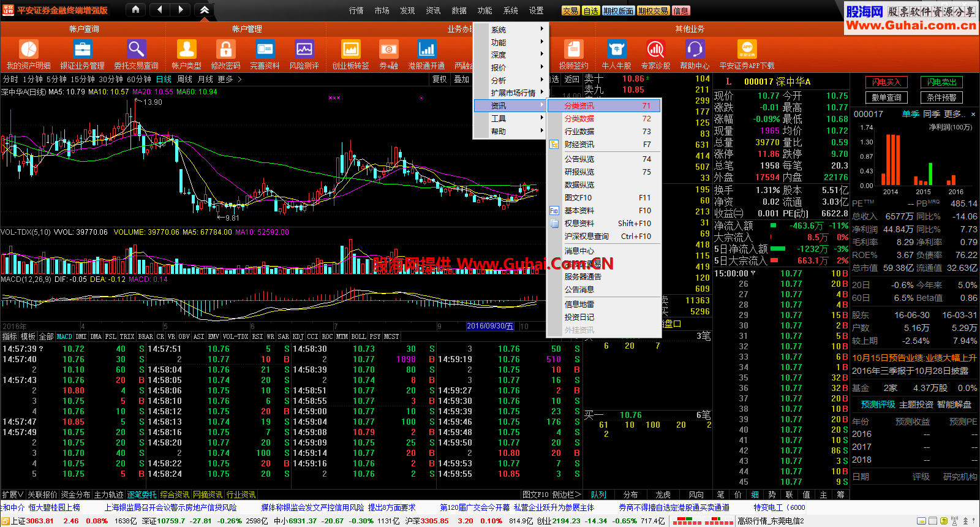Open 券e融 icon
This screenshot has height=527, width=980.
[389, 49]
